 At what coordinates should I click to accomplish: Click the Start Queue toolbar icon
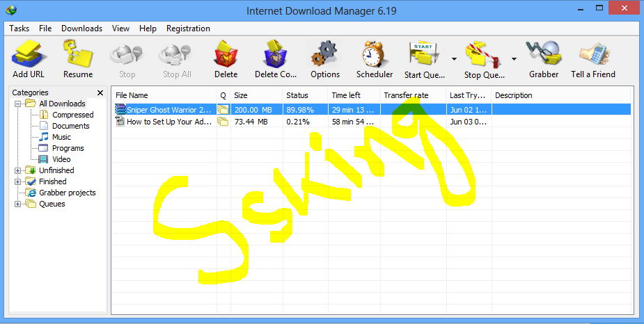pyautogui.click(x=424, y=54)
